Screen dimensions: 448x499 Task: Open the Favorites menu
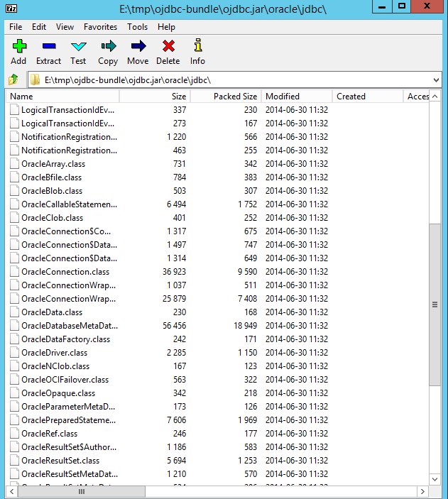point(100,27)
